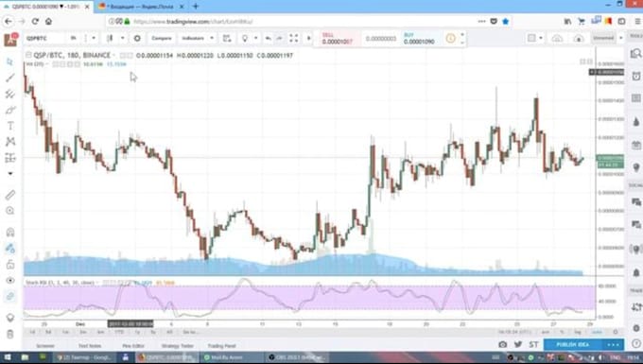Click the candles chart style icon

[110, 38]
